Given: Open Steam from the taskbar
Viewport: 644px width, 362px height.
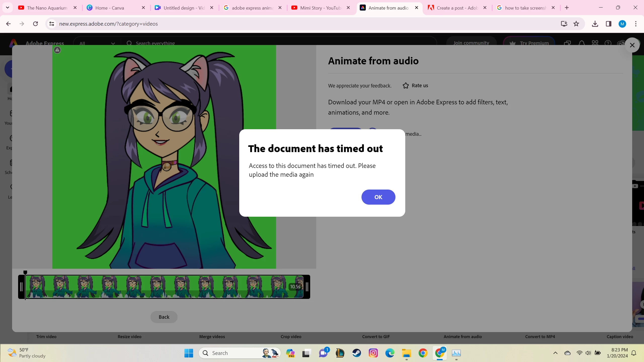Looking at the screenshot, I should pos(356,353).
